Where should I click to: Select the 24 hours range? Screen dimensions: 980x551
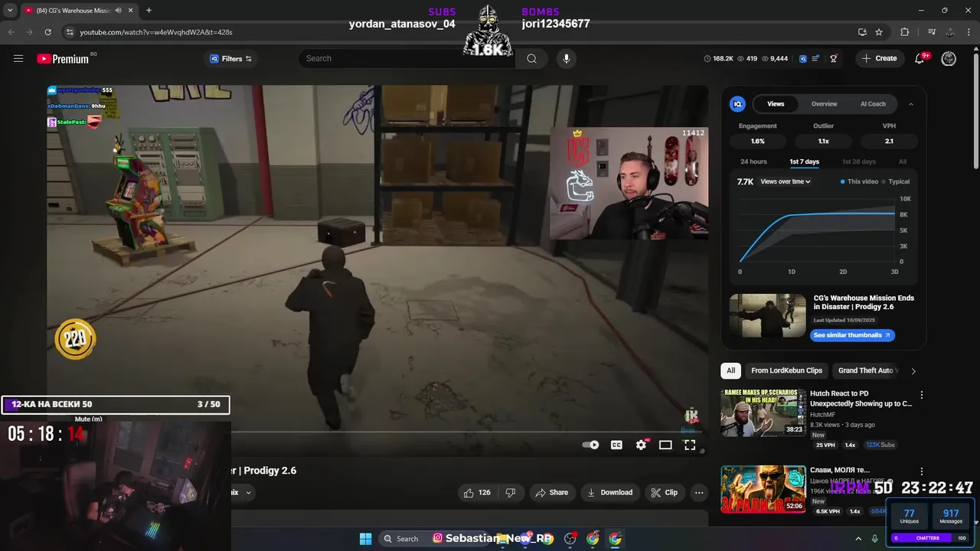[753, 161]
